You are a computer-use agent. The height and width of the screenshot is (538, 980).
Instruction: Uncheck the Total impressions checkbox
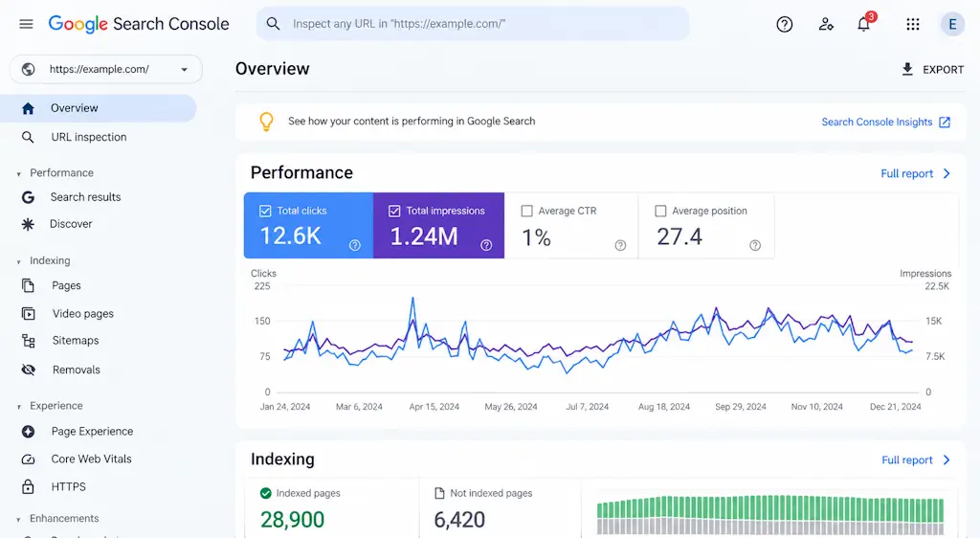[x=394, y=212]
